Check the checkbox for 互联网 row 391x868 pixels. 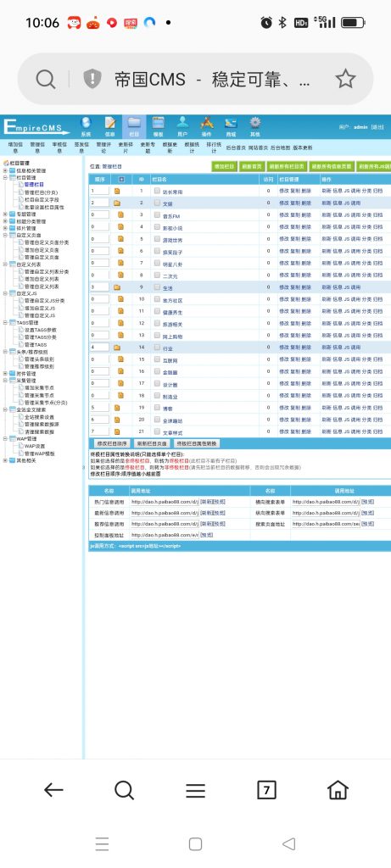157,359
